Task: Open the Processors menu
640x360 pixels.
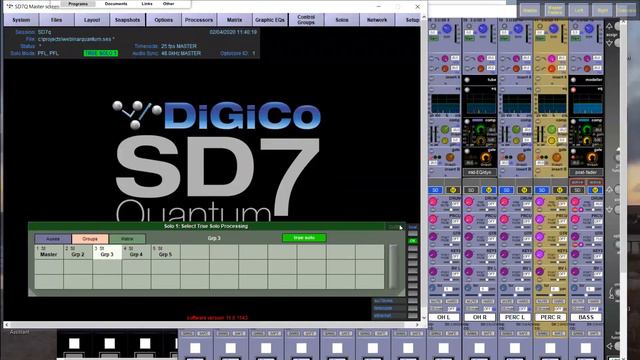Action: click(199, 20)
